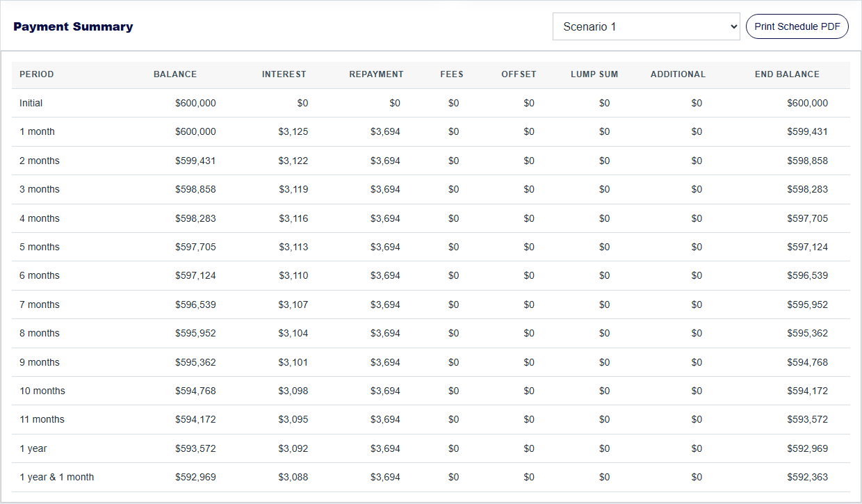Select the 10 months period label
Image resolution: width=862 pixels, height=504 pixels.
[42, 391]
